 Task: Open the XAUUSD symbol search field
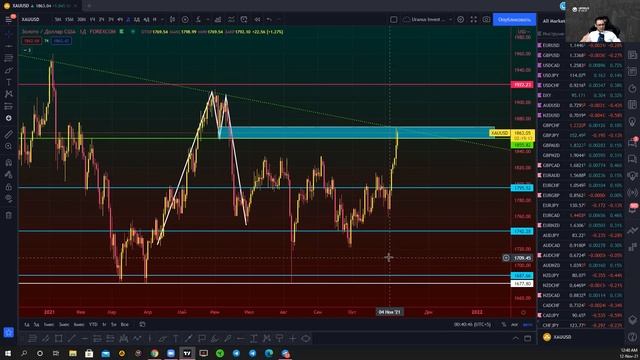pos(31,19)
